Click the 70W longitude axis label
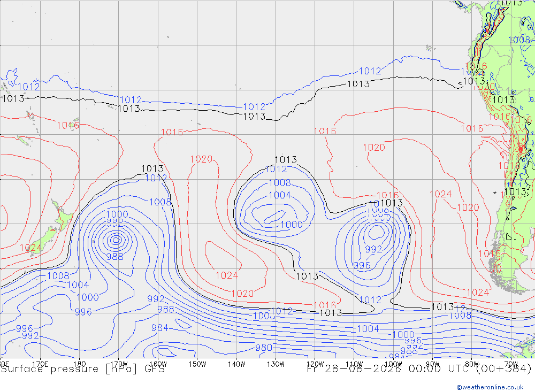 point(511,364)
